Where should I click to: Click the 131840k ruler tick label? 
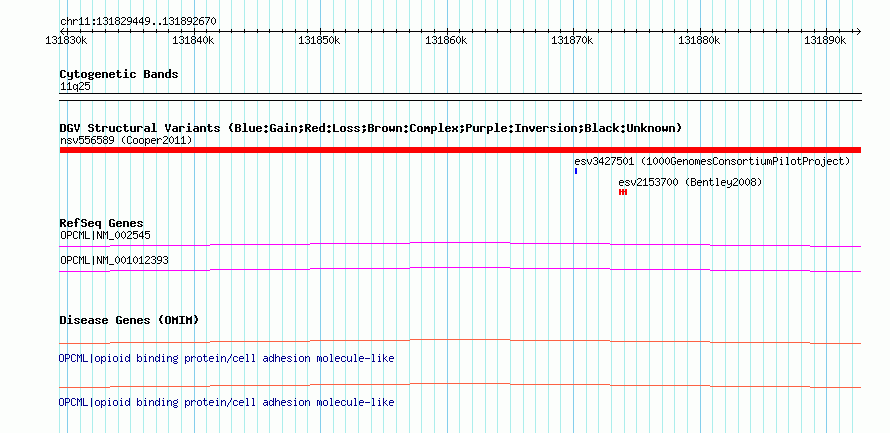[x=193, y=41]
